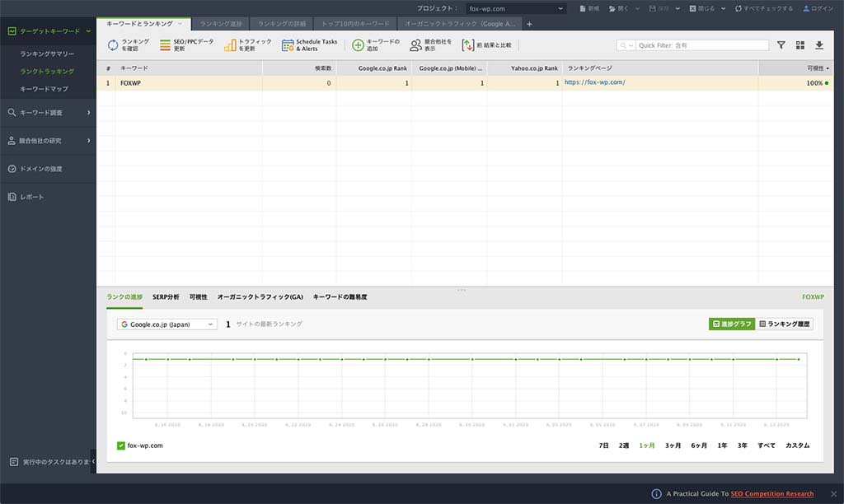Open レポート in the sidebar
Image resolution: width=844 pixels, height=504 pixels.
[32, 197]
